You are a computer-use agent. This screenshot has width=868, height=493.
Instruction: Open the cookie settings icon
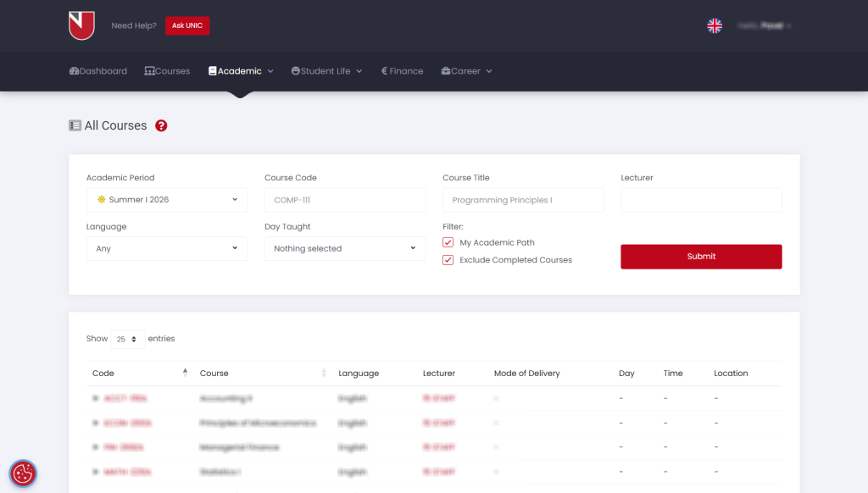(23, 474)
